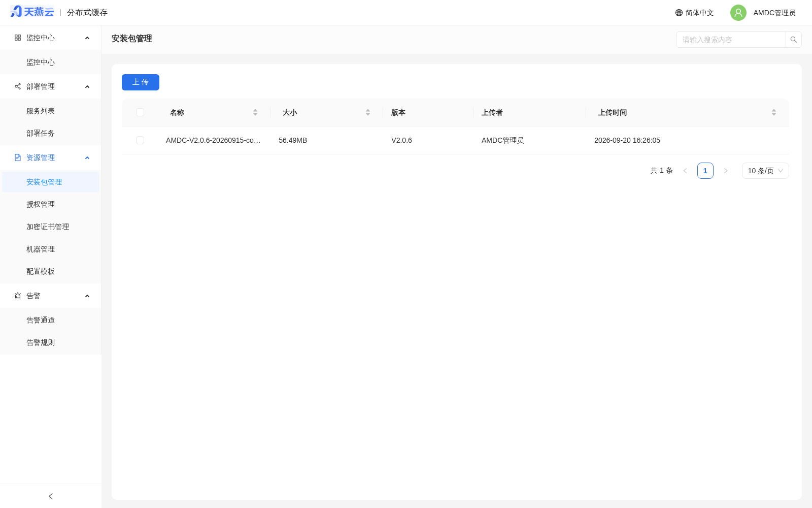Open 授权管理 menu item
812x508 pixels.
click(x=51, y=204)
